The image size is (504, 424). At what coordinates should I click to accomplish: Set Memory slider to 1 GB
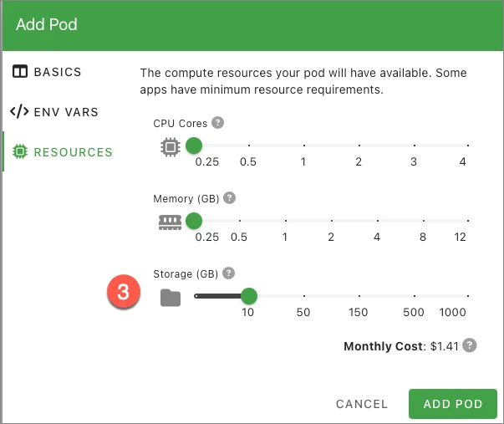point(285,221)
